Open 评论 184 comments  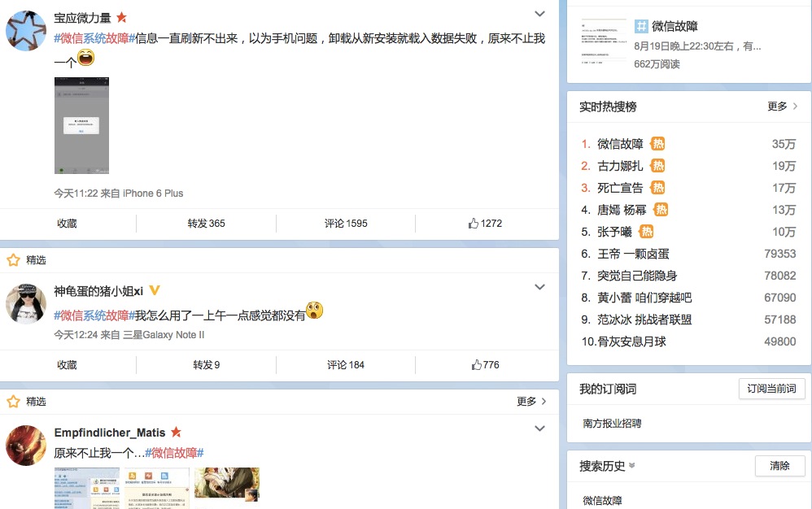[x=346, y=365]
